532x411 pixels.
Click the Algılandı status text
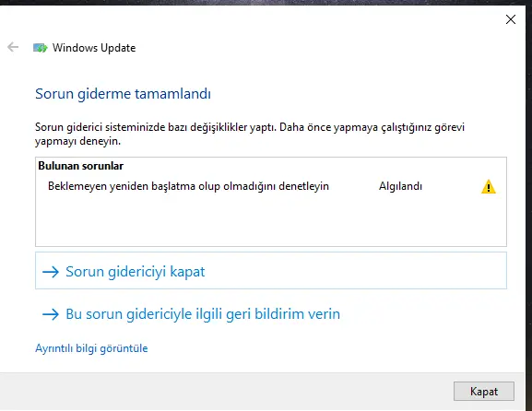click(400, 186)
